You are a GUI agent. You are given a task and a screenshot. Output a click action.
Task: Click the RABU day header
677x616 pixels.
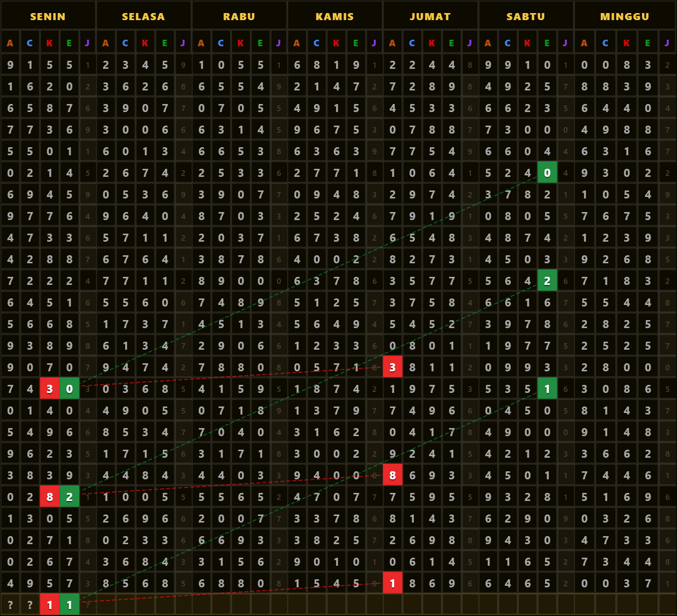tap(239, 16)
